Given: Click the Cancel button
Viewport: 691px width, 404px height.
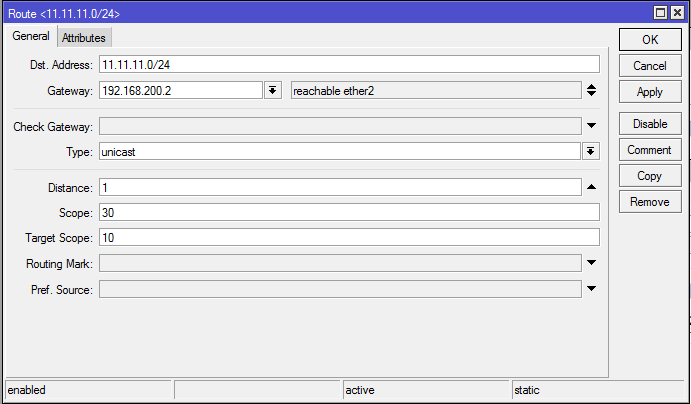Looking at the screenshot, I should (649, 66).
